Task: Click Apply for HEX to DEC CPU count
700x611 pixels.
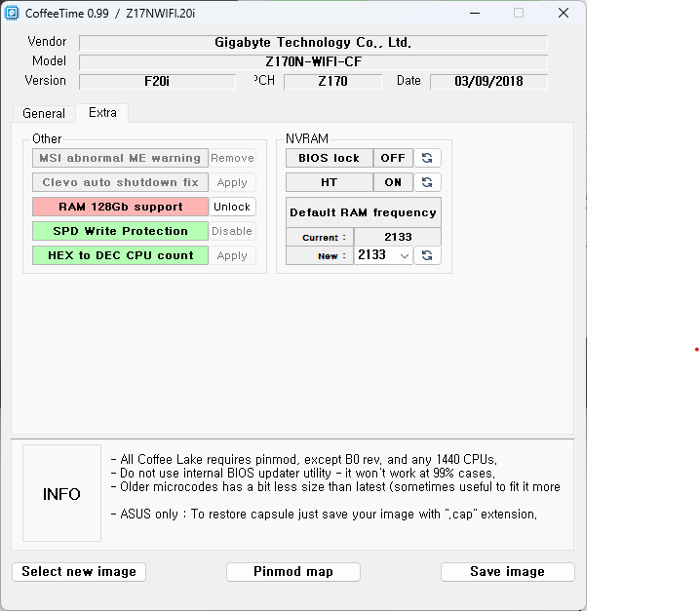Action: (232, 255)
